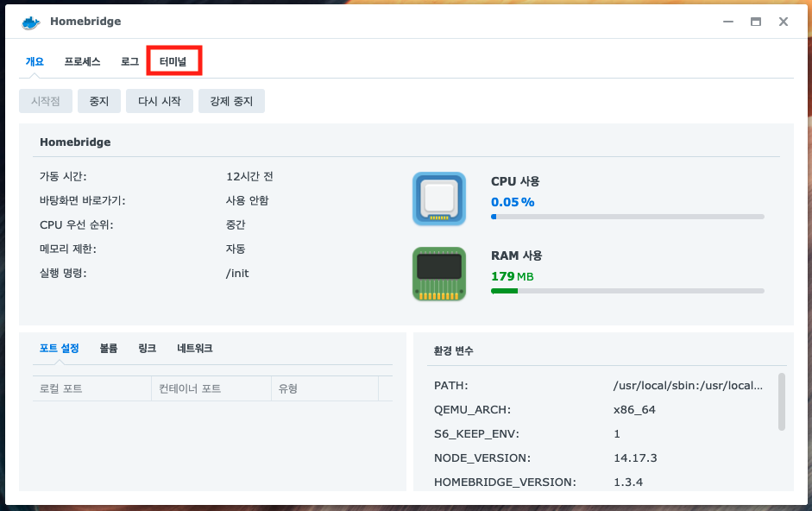Click the 로컬 포트 column header
This screenshot has height=511, width=812.
pyautogui.click(x=91, y=388)
